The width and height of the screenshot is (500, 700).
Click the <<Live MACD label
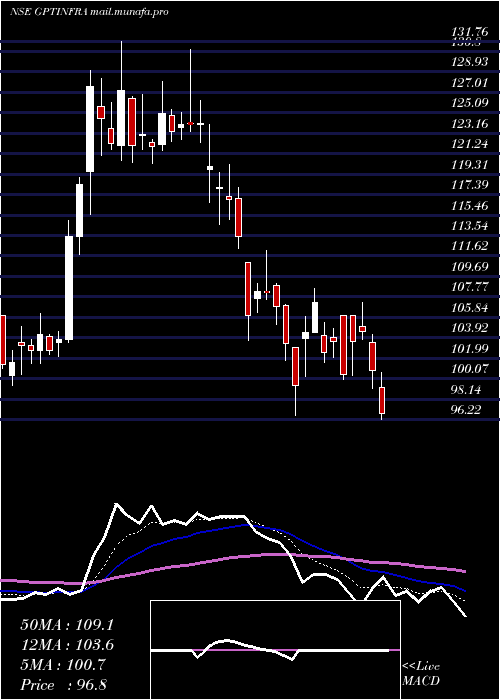click(x=421, y=674)
